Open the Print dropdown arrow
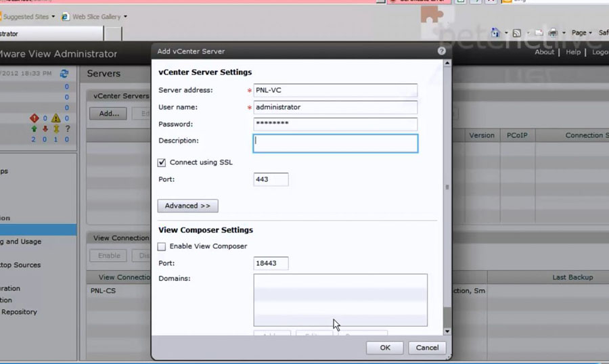This screenshot has width=609, height=364. [564, 33]
